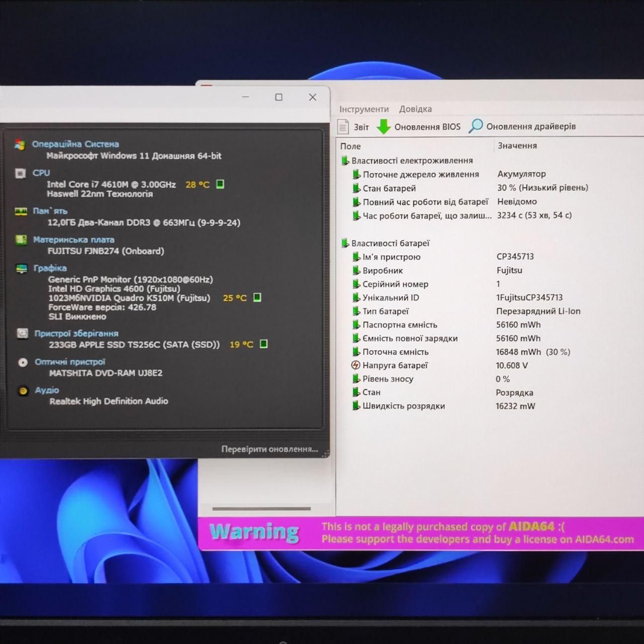Viewport: 644px width, 644px height.
Task: Click the Перевірити оновлення link
Action: point(270,449)
